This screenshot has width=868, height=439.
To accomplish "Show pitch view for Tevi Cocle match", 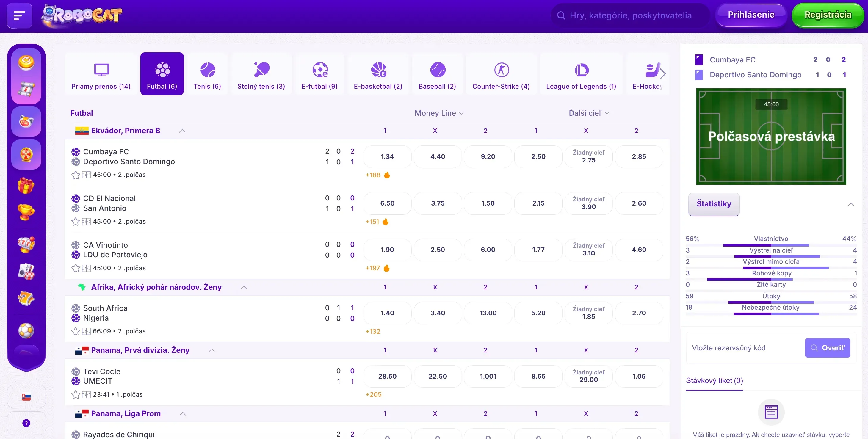I will coord(86,394).
